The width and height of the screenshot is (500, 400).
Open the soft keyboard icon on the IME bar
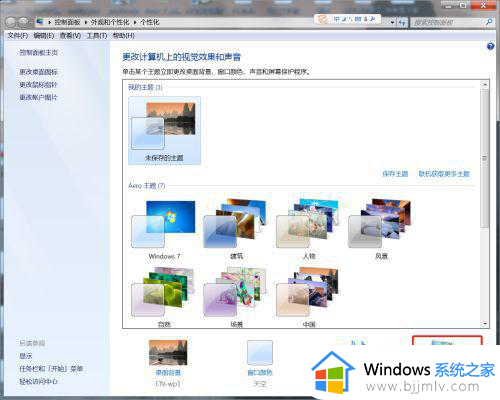(358, 19)
